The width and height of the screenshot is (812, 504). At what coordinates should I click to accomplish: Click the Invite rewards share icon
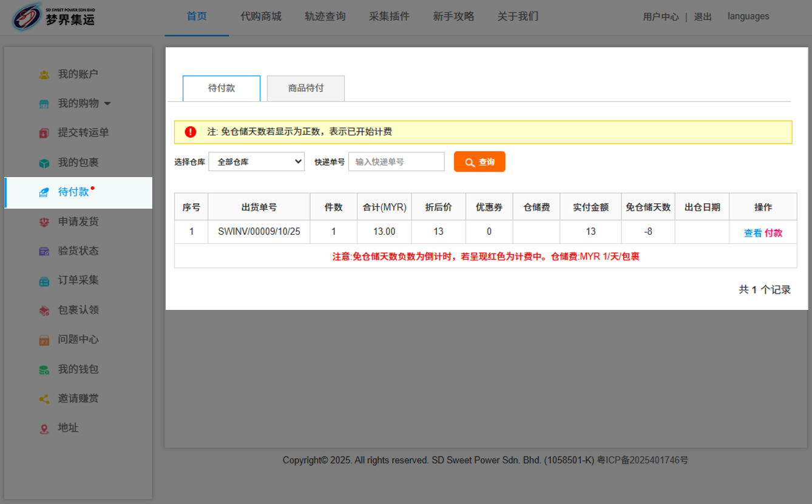[x=44, y=399]
